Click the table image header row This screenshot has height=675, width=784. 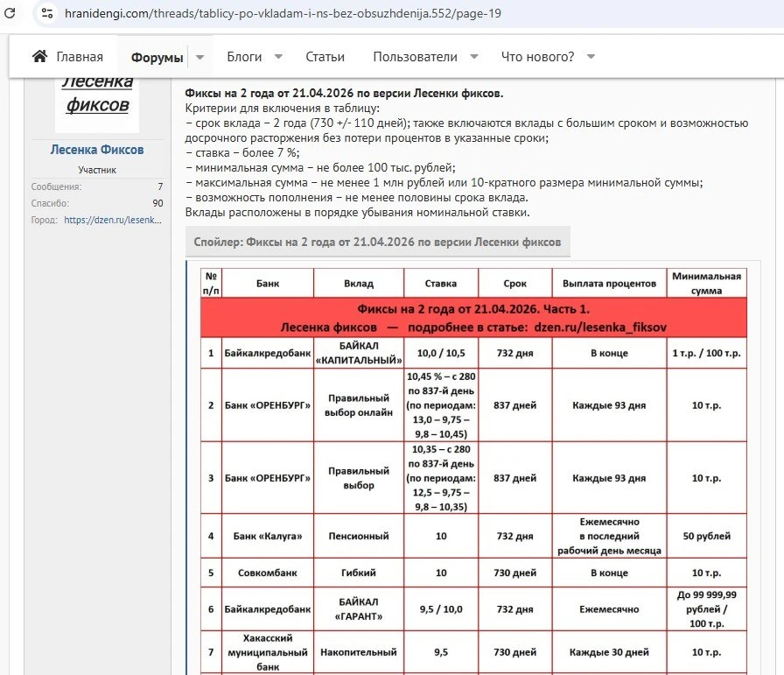pyautogui.click(x=473, y=283)
